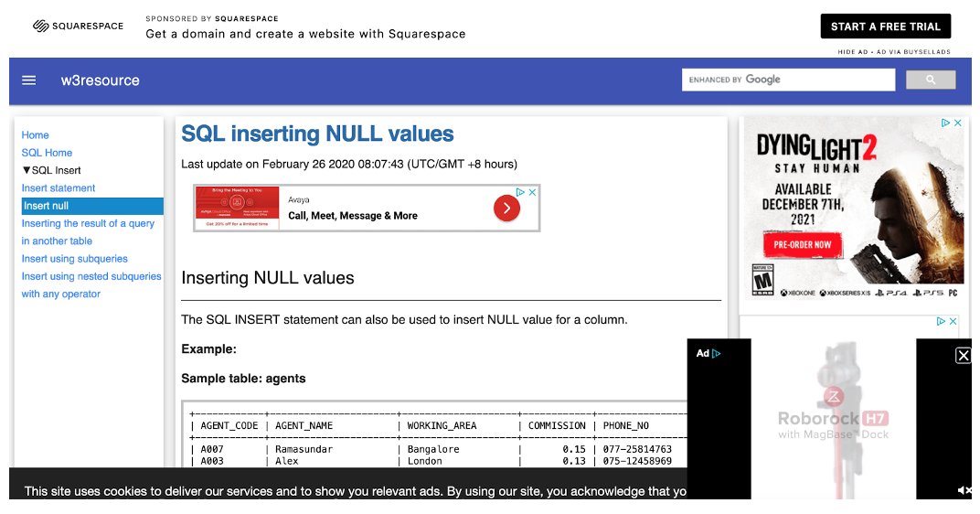Click the Inserting NULL values subheading
The height and width of the screenshot is (514, 980).
(268, 278)
